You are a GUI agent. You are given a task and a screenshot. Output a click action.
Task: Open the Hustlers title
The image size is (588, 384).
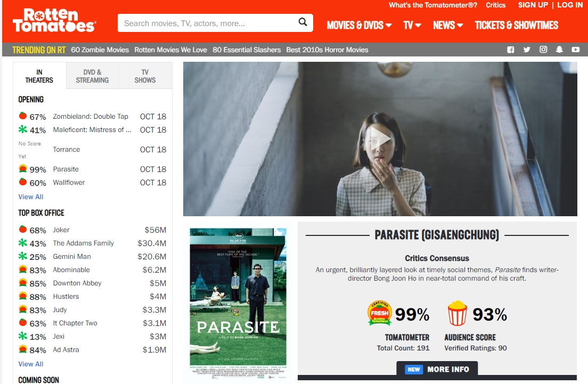pyautogui.click(x=66, y=296)
